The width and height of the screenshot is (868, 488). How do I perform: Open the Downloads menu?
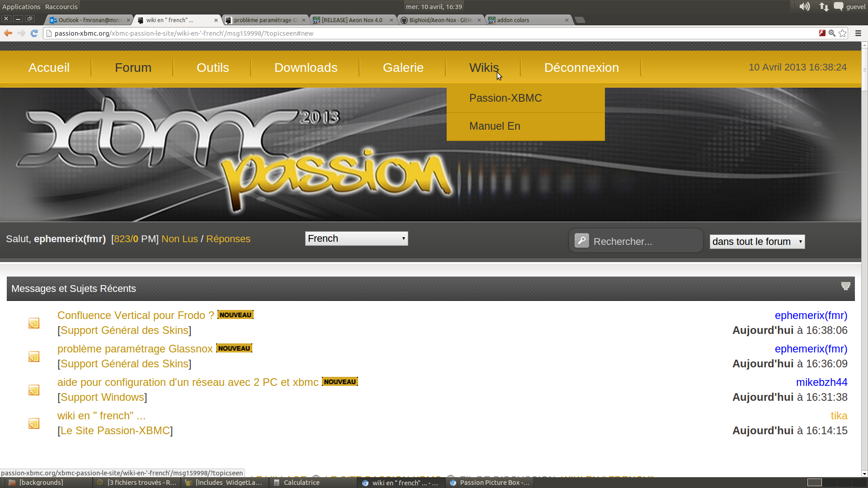[x=306, y=68]
